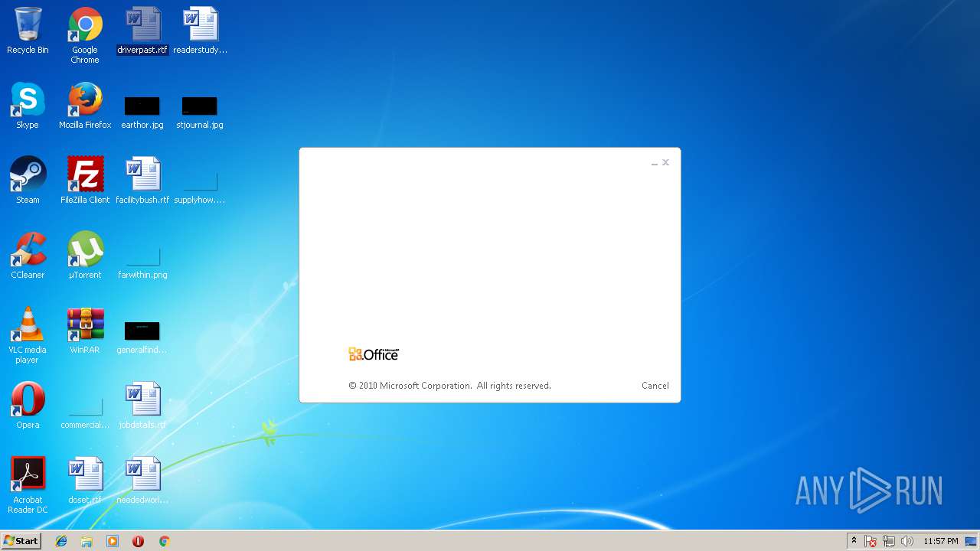Select the supplyhow file icon
Viewport: 980px width, 551px height.
coord(200,188)
